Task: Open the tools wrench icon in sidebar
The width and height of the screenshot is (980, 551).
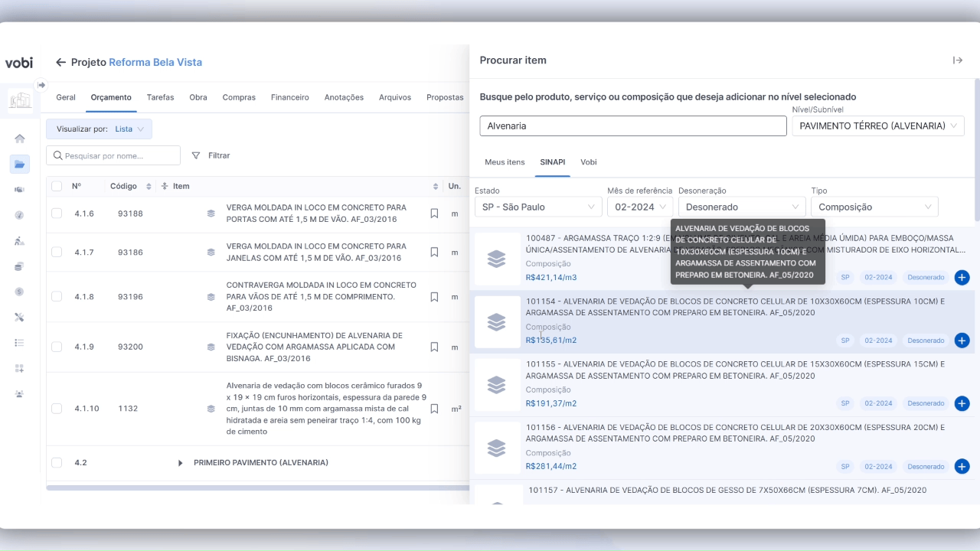Action: (x=20, y=317)
